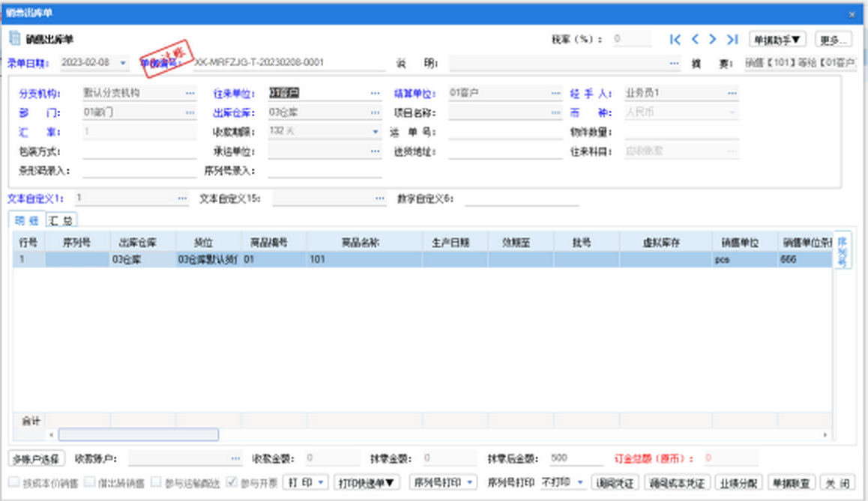Image resolution: width=868 pixels, height=501 pixels.
Task: Switch to the 汇总 tab
Action: [62, 221]
